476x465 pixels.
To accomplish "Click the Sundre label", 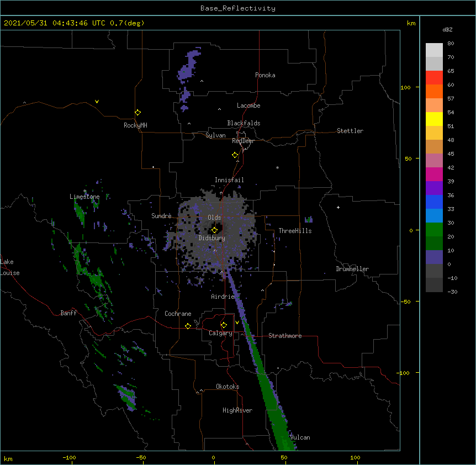I will [x=161, y=216].
